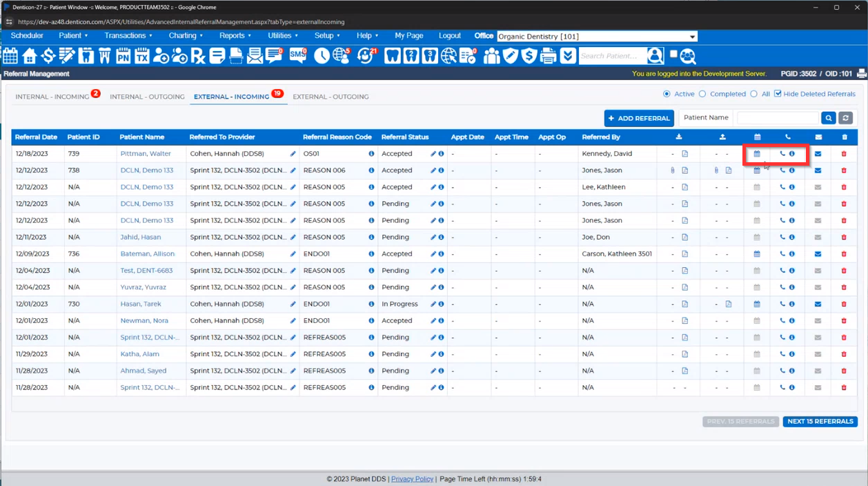Click the Add Referral button

coord(639,118)
